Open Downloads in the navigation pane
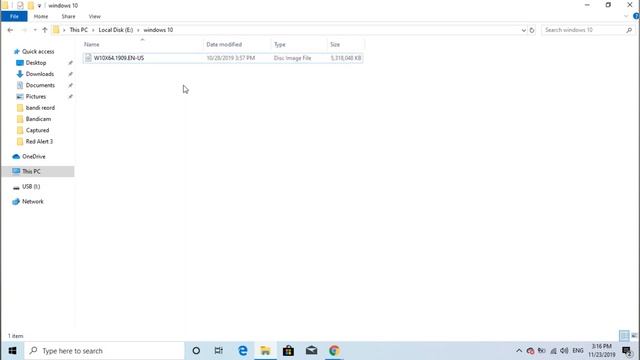 pyautogui.click(x=40, y=74)
